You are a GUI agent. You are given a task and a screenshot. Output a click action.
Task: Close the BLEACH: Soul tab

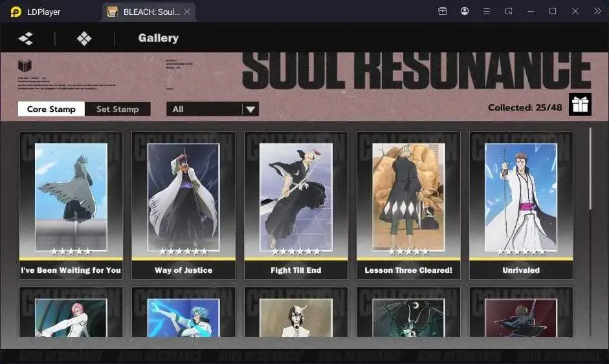[x=187, y=12]
